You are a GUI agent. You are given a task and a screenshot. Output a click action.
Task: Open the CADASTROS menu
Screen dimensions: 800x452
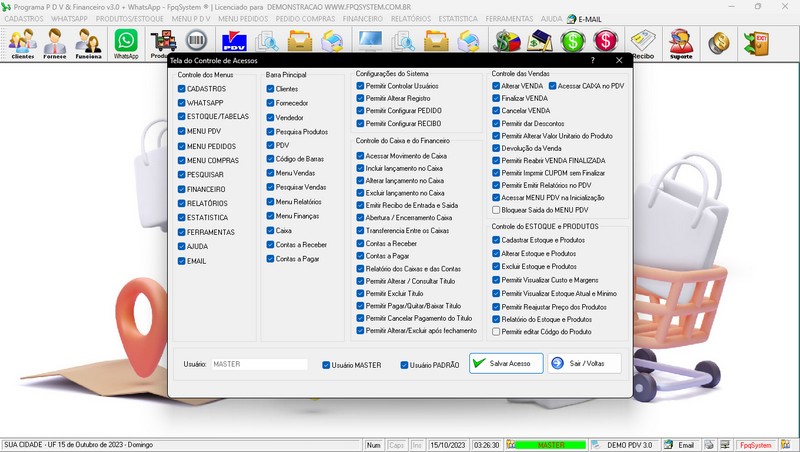pyautogui.click(x=24, y=19)
